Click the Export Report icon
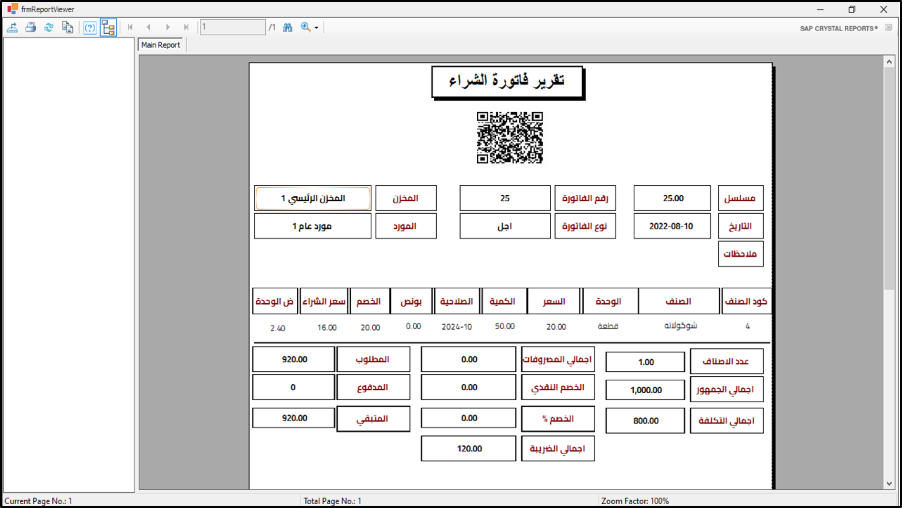The width and height of the screenshot is (902, 508). coord(12,27)
